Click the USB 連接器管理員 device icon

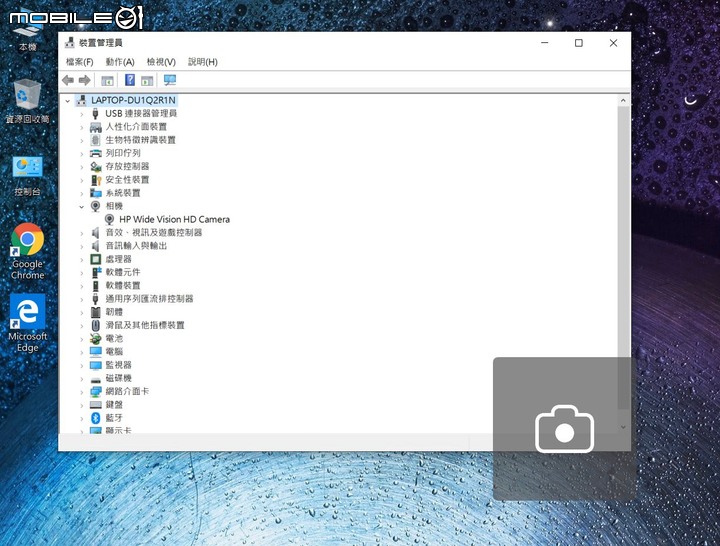click(96, 113)
